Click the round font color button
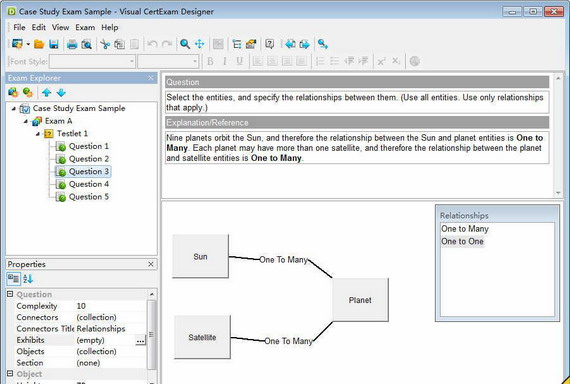 414,61
